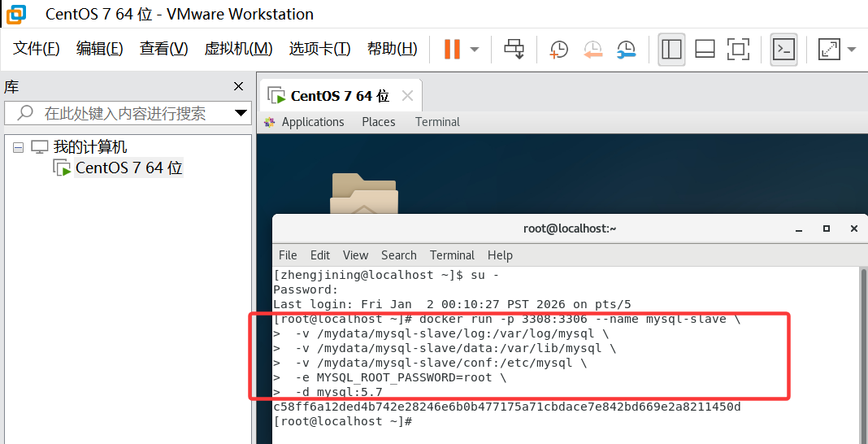Open the Terminal app menu in top bar
Image resolution: width=868 pixels, height=444 pixels.
pos(437,122)
